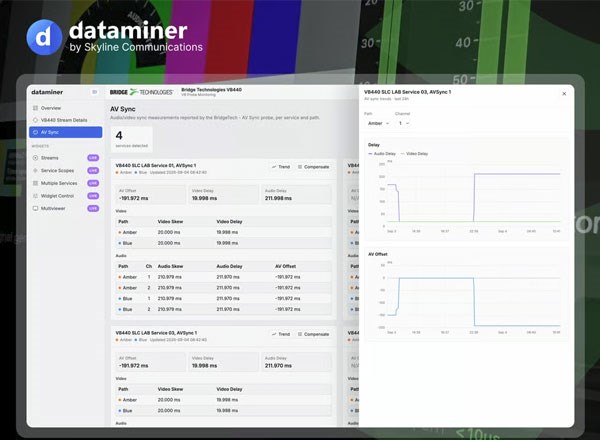Viewport: 600px width, 440px height.
Task: Click the Service 03 Audio Delay 211.970 ms tile
Action: (x=296, y=362)
